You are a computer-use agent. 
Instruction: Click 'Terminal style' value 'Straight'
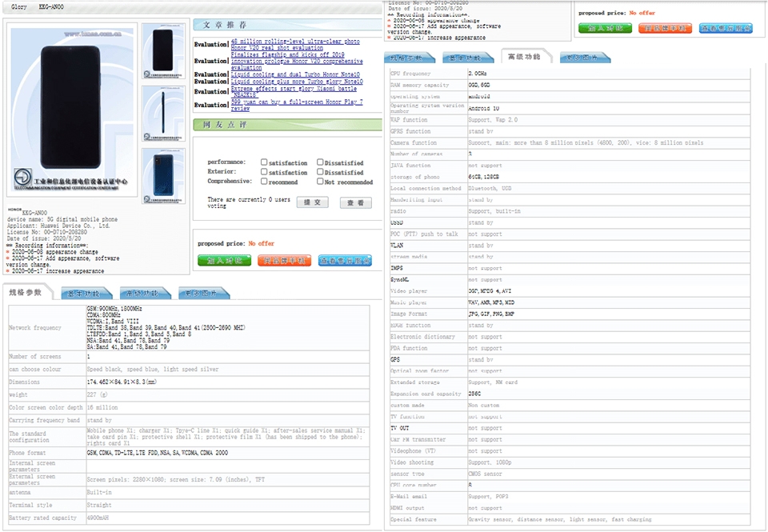pyautogui.click(x=99, y=505)
